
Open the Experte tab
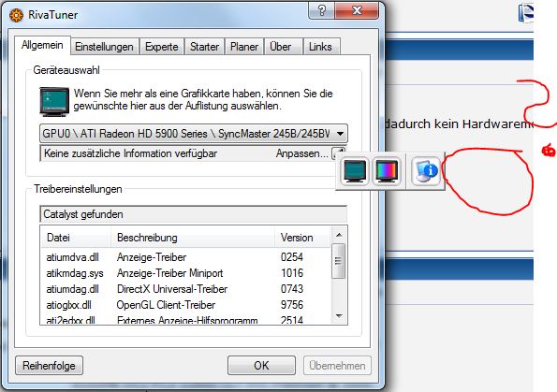pyautogui.click(x=162, y=47)
